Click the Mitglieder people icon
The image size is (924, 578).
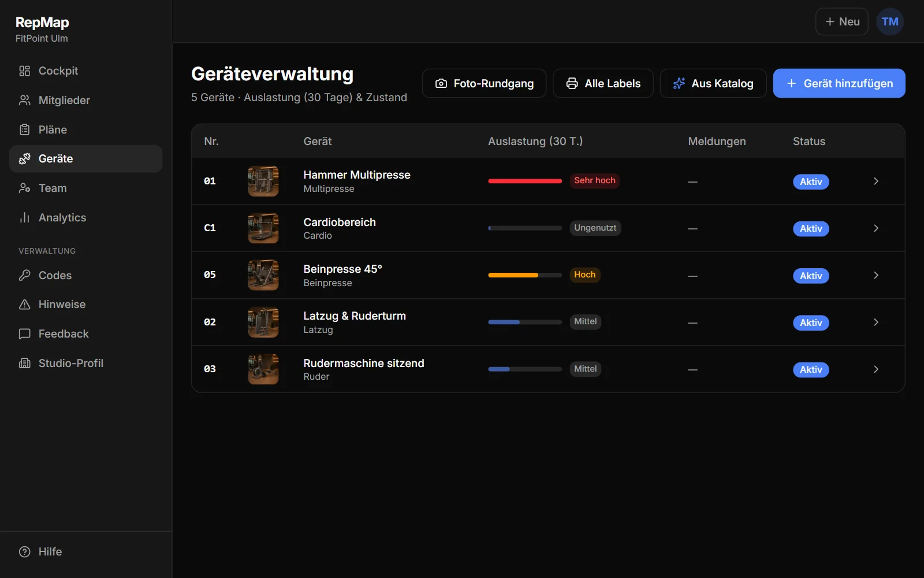[24, 101]
